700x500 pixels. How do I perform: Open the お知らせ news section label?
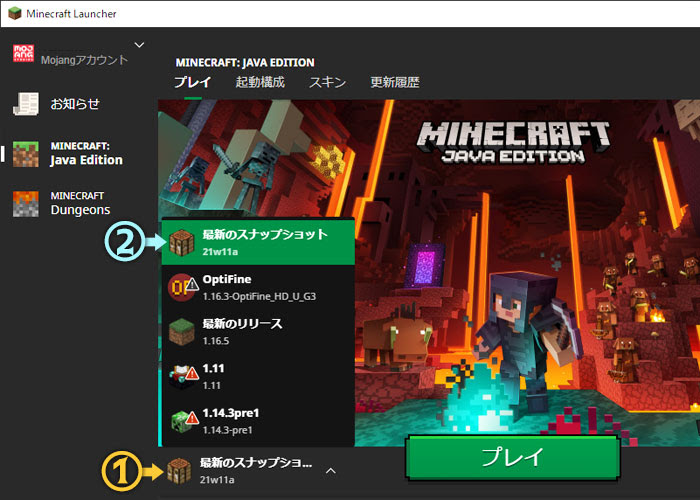75,104
